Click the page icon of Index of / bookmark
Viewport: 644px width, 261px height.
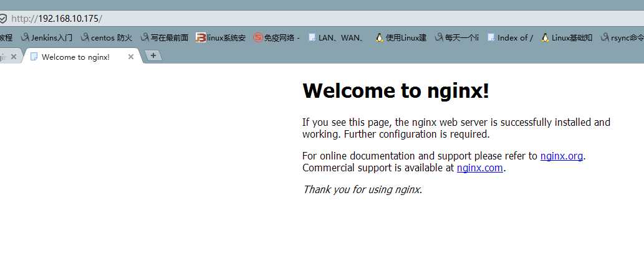pos(491,38)
